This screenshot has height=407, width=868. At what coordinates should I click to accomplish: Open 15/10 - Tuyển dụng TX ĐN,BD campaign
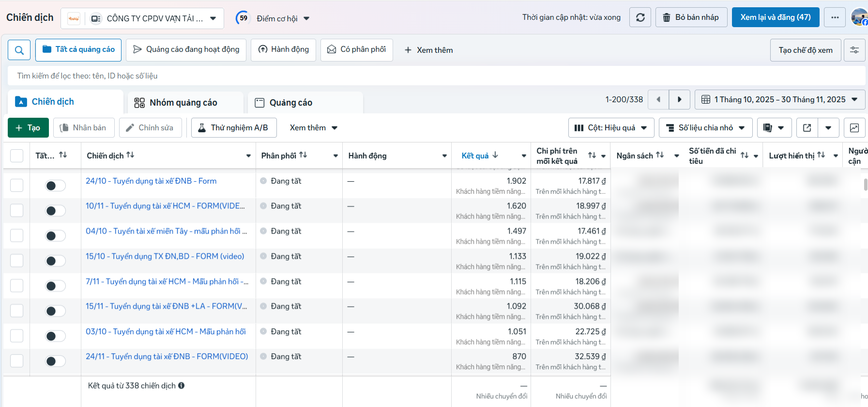(165, 256)
